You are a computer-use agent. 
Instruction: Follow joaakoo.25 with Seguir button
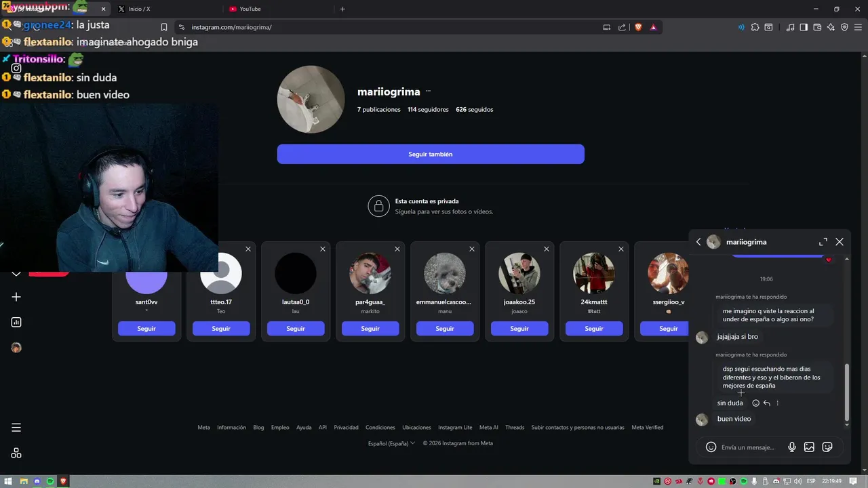point(519,329)
